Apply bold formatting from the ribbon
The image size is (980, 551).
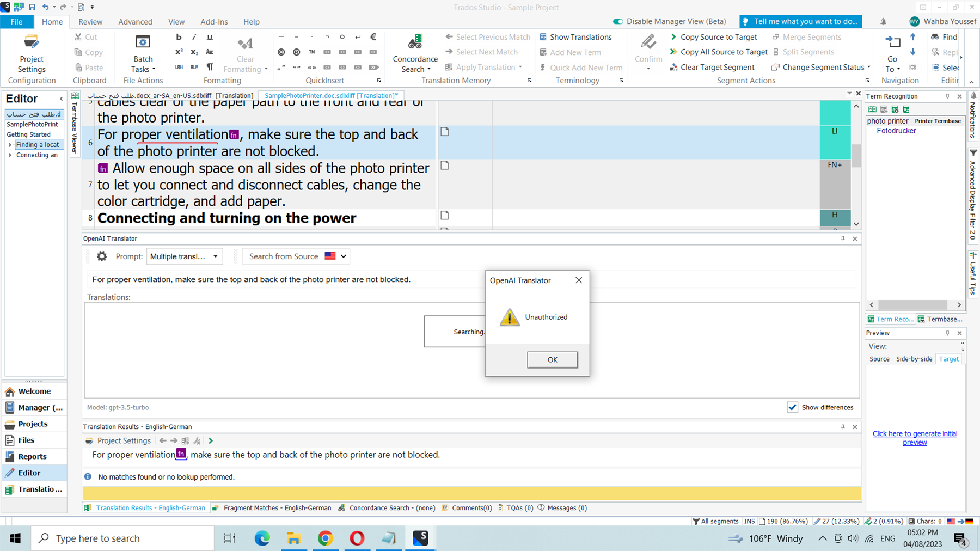[x=179, y=37]
